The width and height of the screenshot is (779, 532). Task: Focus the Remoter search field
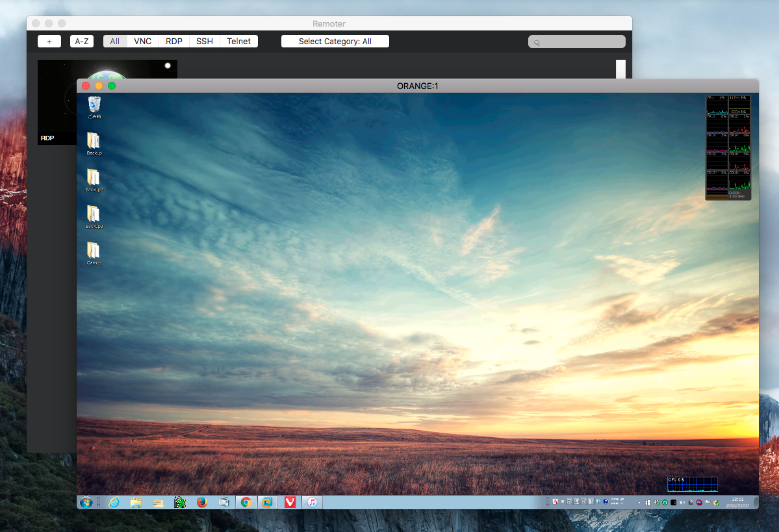pyautogui.click(x=577, y=42)
